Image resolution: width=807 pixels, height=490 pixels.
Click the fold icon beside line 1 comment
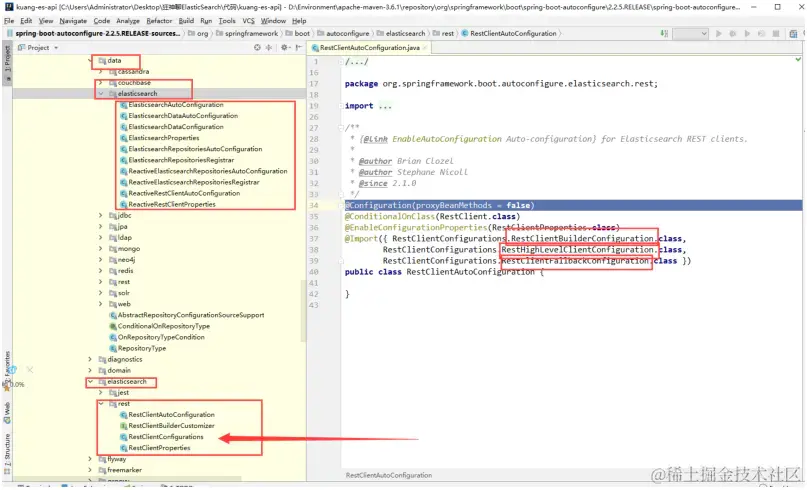coord(341,62)
